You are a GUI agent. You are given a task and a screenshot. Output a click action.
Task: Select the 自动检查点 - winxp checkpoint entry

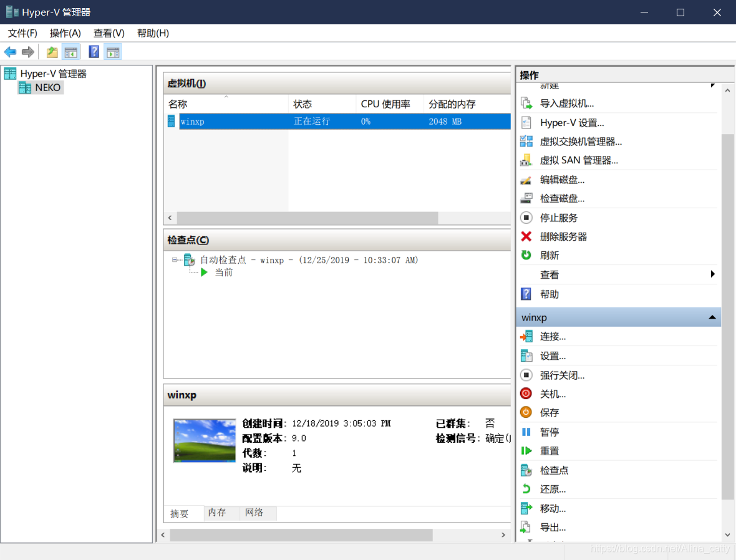click(309, 260)
